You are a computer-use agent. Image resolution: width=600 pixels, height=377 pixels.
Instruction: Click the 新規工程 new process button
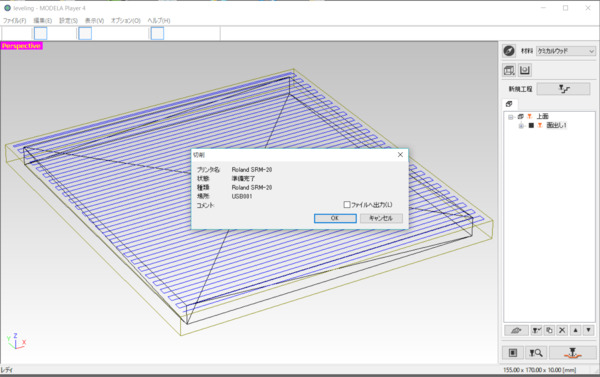coord(564,89)
